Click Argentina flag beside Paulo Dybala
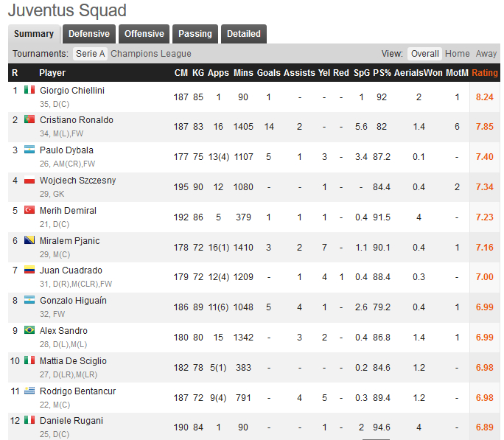 point(29,150)
